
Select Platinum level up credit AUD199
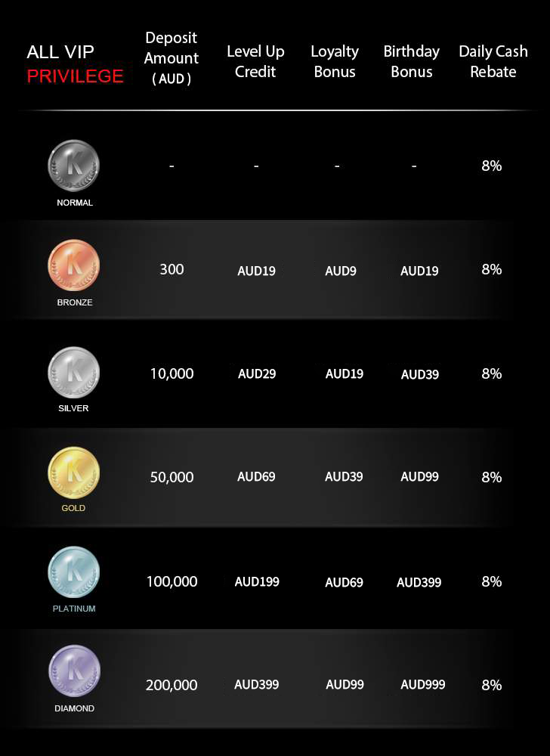(x=257, y=581)
